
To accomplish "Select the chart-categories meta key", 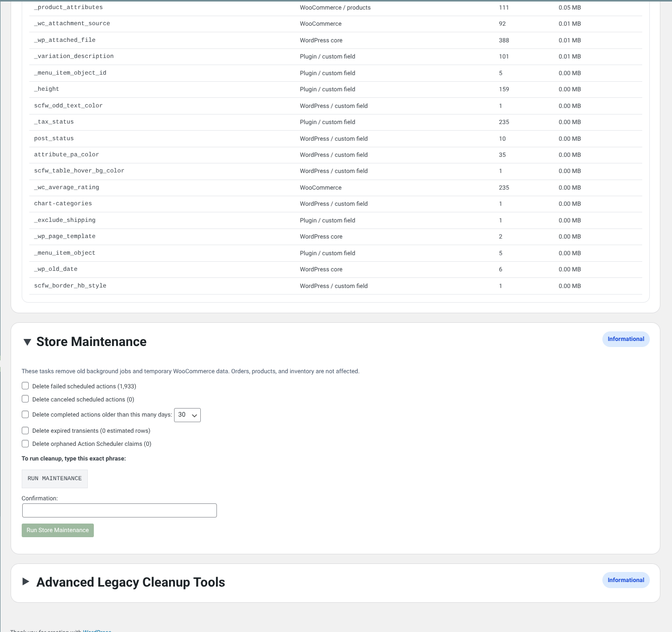I will tap(63, 204).
